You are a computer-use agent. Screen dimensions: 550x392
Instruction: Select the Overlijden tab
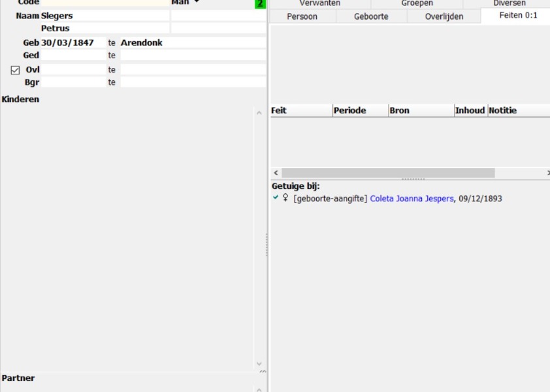coord(444,16)
